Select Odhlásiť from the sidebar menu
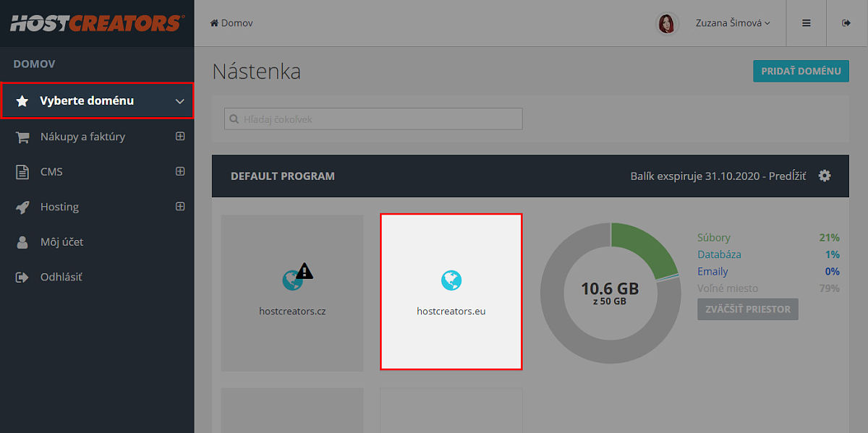Image resolution: width=868 pixels, height=433 pixels. [61, 277]
